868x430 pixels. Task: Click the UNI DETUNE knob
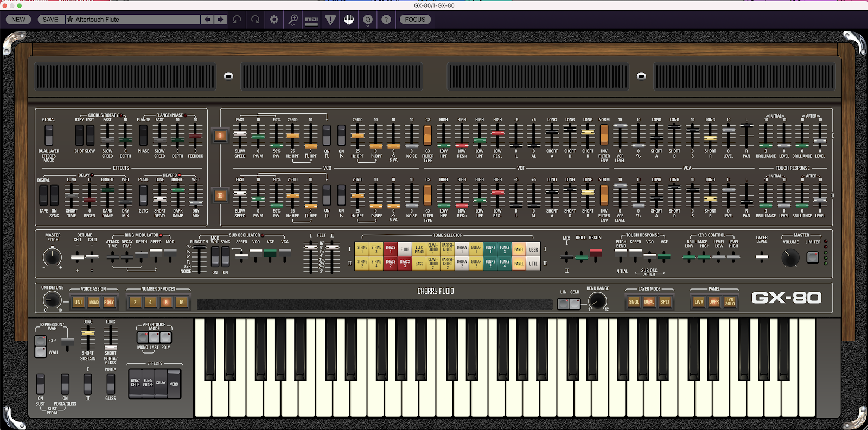coord(52,299)
